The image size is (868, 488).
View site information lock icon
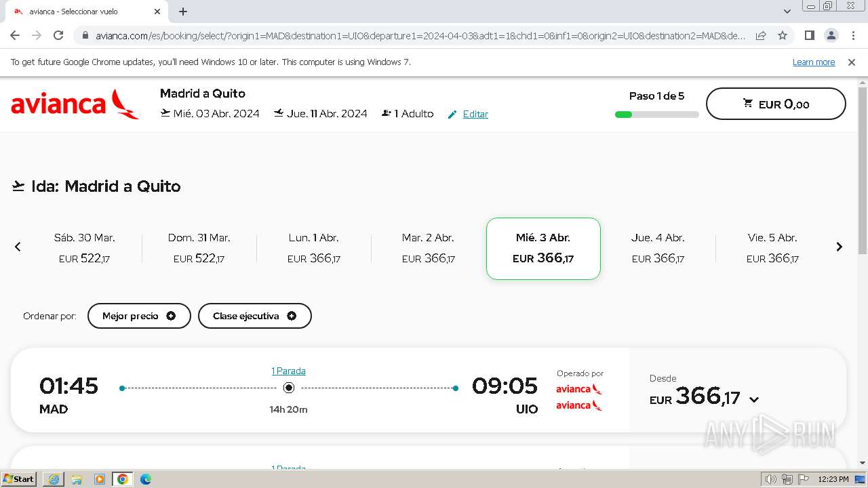(85, 36)
